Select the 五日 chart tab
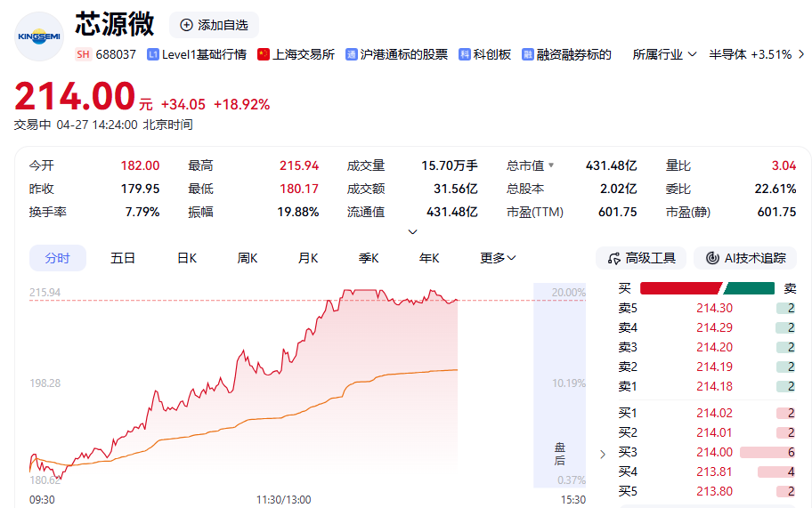Image resolution: width=812 pixels, height=508 pixels. [x=123, y=258]
